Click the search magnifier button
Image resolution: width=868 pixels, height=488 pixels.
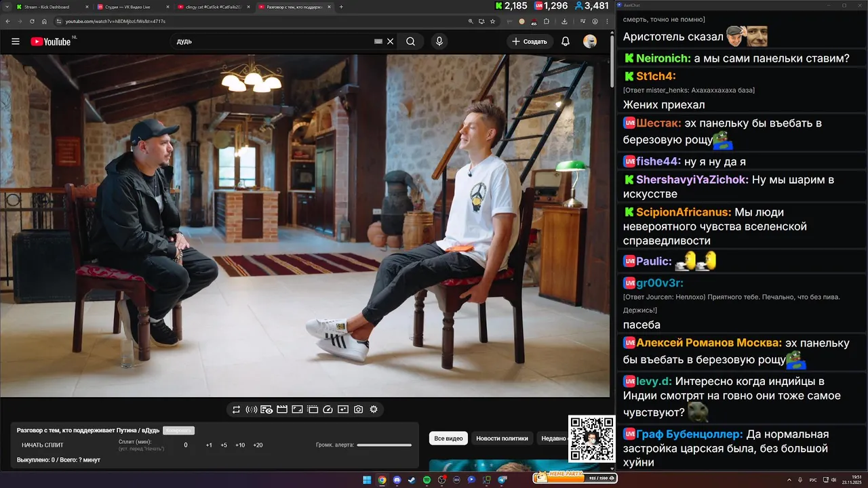pos(410,41)
